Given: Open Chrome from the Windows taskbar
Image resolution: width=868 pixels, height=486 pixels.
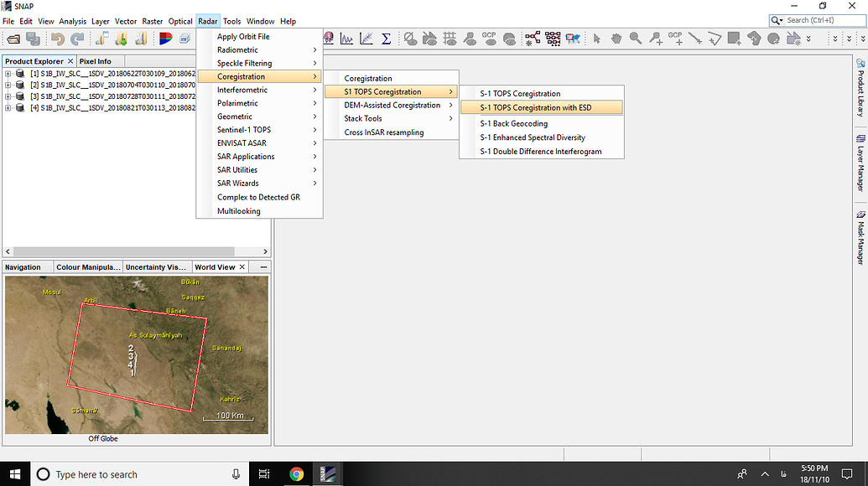Looking at the screenshot, I should 296,474.
